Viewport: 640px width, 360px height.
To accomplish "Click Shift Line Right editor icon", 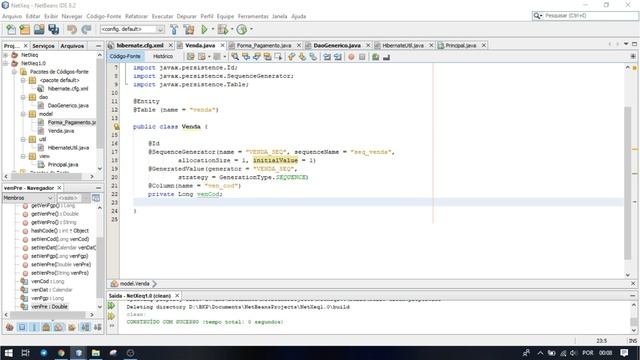I will pos(338,57).
